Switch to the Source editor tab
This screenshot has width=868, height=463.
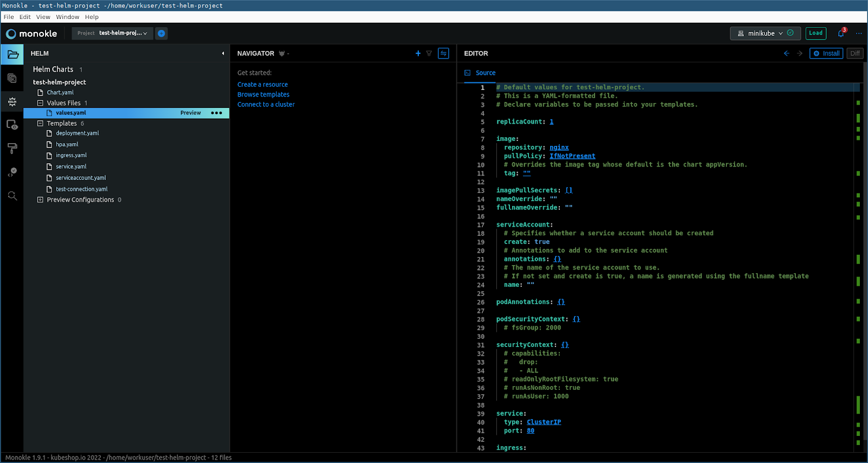tap(485, 73)
